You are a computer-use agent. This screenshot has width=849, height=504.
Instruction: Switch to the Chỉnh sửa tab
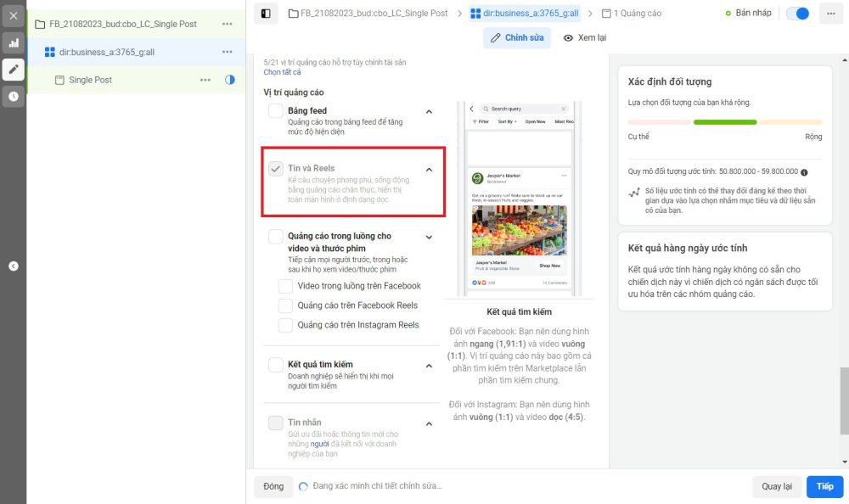(x=517, y=38)
